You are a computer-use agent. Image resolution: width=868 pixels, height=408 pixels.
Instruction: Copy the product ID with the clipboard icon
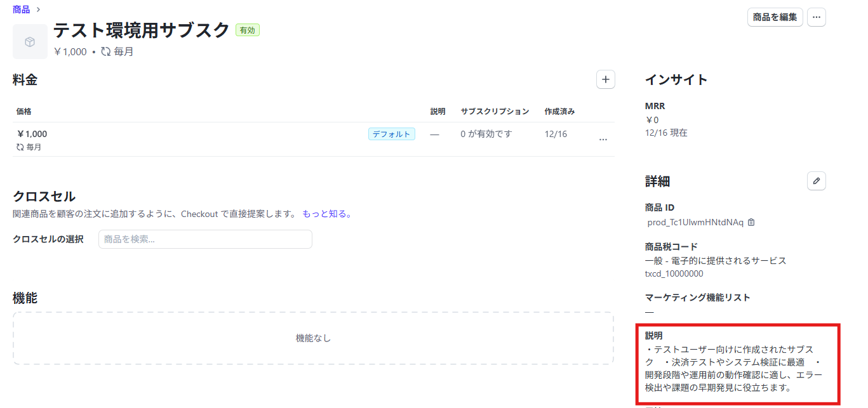[x=751, y=223]
